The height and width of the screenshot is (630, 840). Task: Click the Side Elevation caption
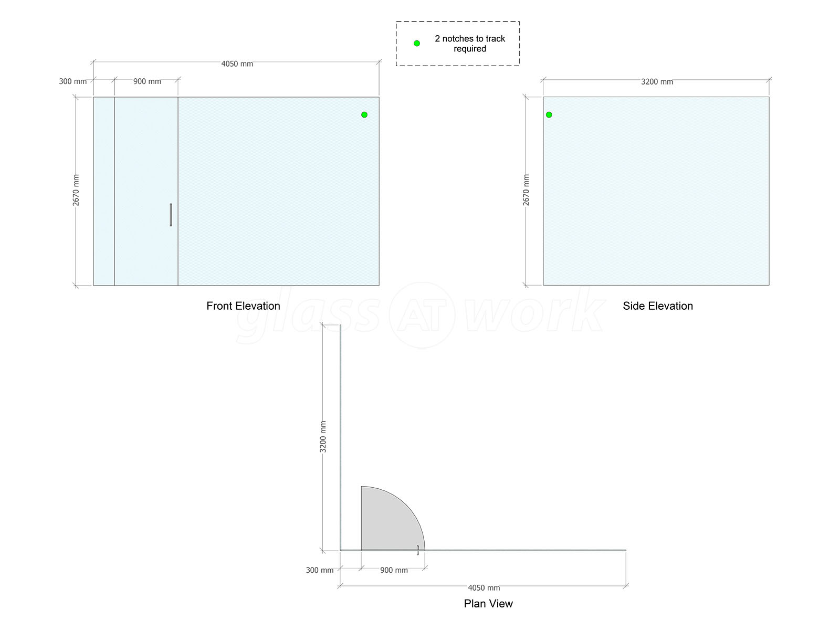point(658,306)
